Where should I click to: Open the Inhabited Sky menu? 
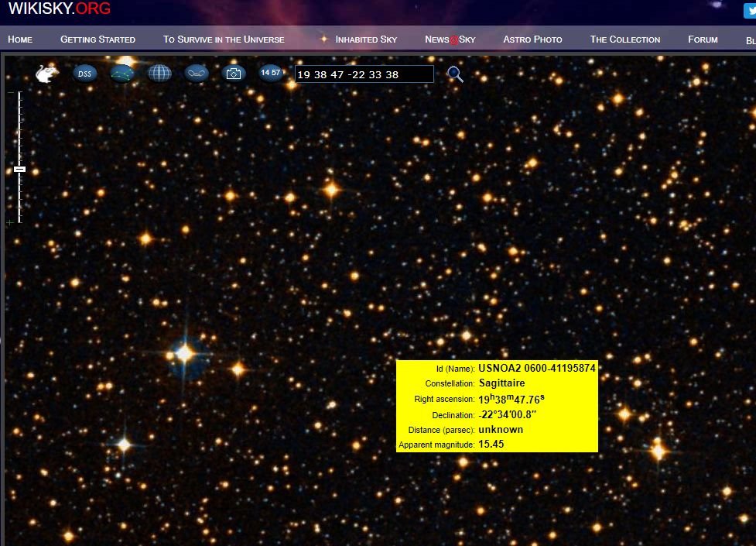click(366, 39)
